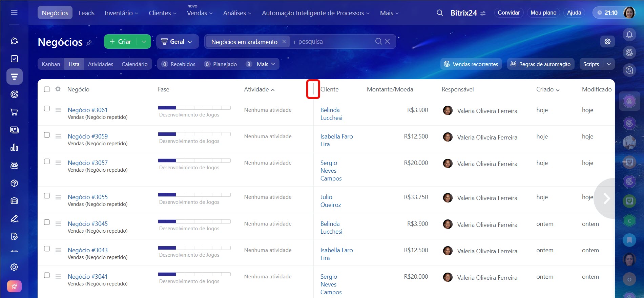Switch to the Kanban view tab
644x298 pixels.
point(51,64)
